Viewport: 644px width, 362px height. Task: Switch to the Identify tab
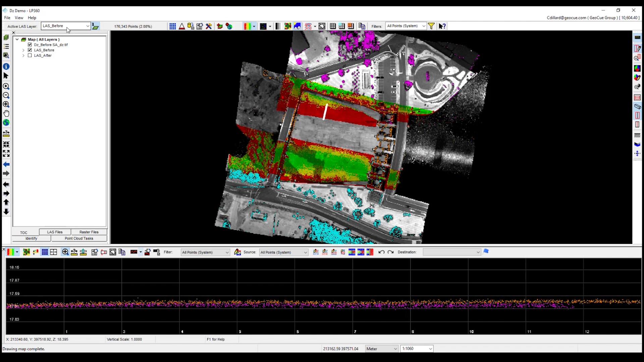(x=31, y=238)
